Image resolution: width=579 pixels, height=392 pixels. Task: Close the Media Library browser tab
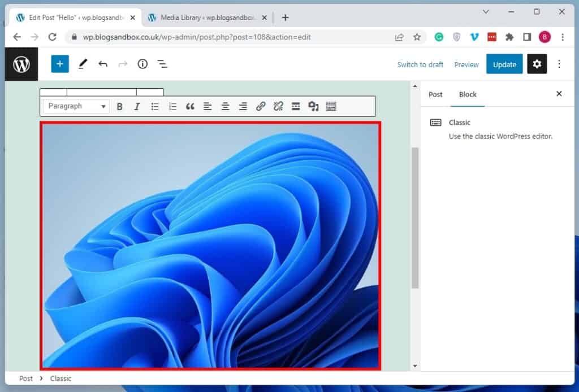[265, 18]
